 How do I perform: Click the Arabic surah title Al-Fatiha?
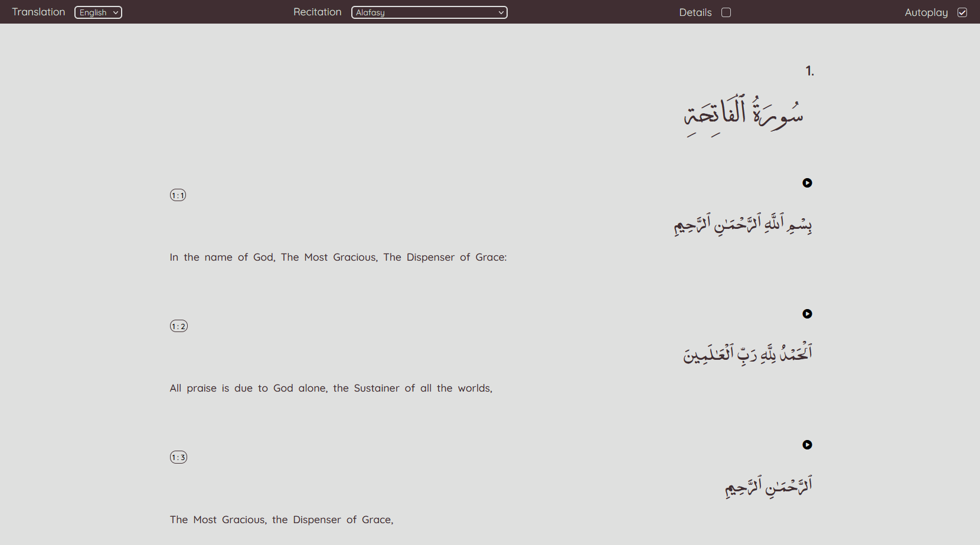tap(743, 116)
